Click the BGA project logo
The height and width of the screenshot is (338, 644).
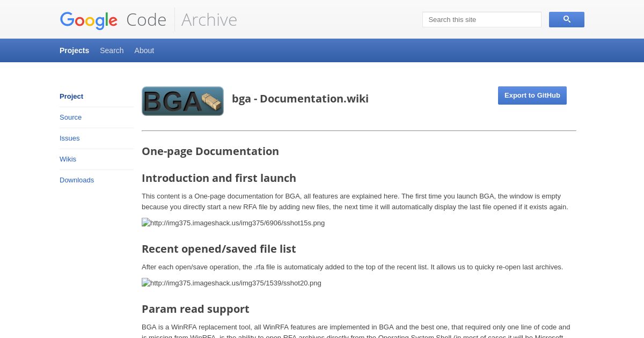click(x=182, y=101)
